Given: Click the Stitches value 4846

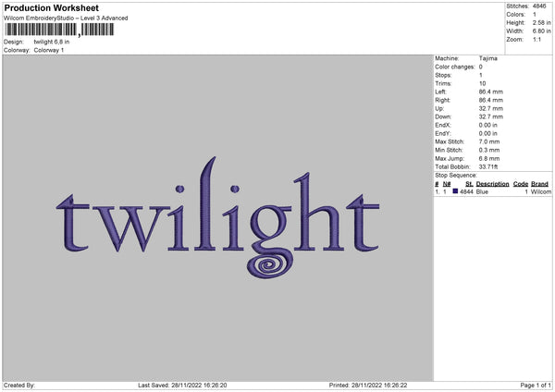Looking at the screenshot, I should click(539, 6).
